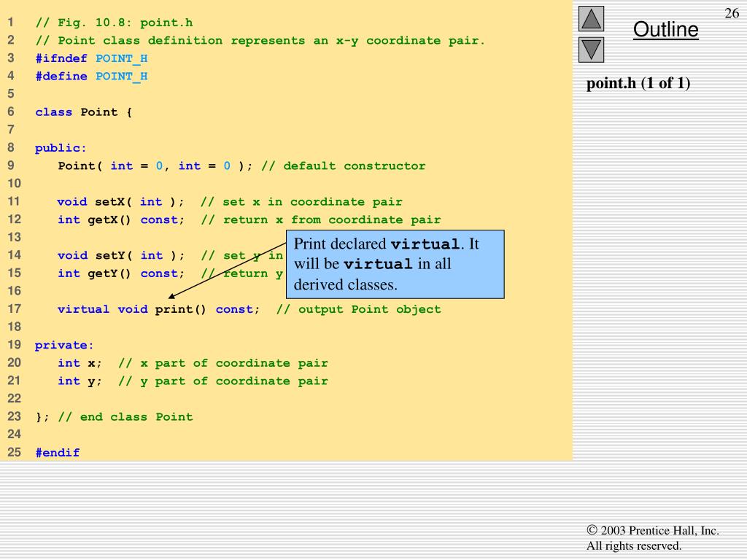Click the 'void setY( int );' declaration
The height and width of the screenshot is (560, 747).
[120, 256]
